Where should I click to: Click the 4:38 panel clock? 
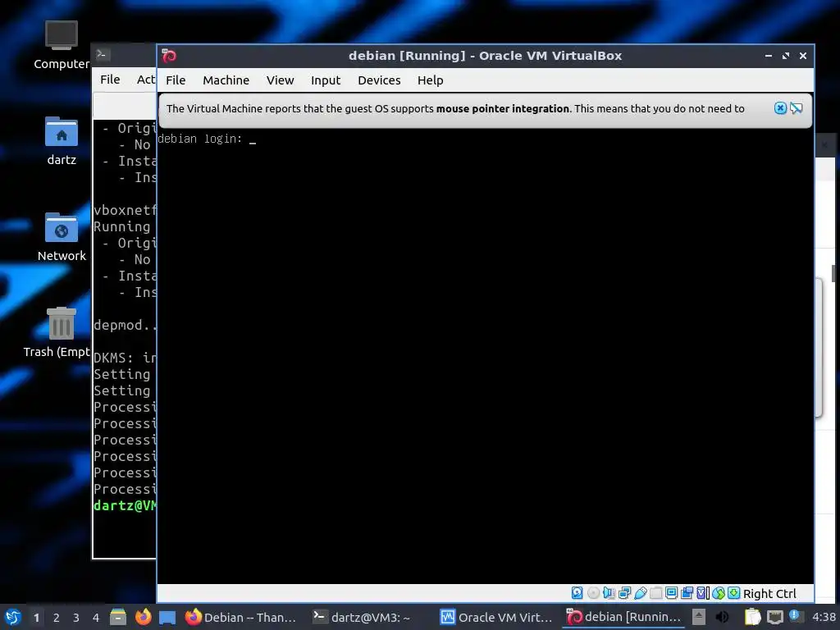click(824, 617)
